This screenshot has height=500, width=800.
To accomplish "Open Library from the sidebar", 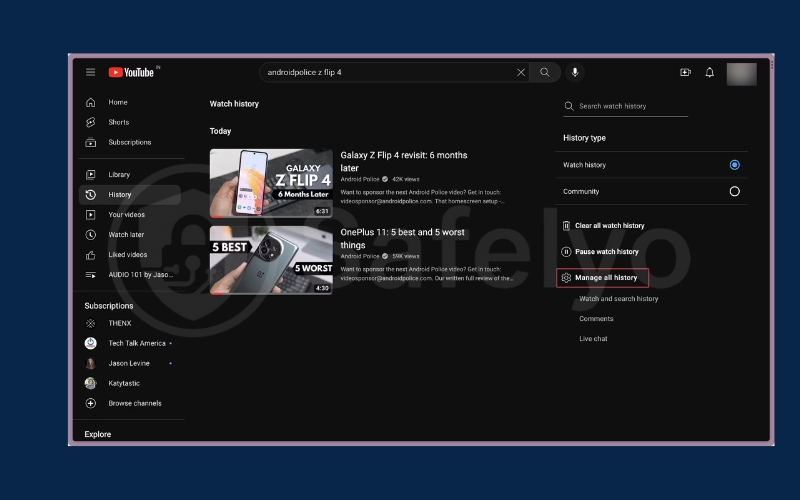I will (119, 174).
